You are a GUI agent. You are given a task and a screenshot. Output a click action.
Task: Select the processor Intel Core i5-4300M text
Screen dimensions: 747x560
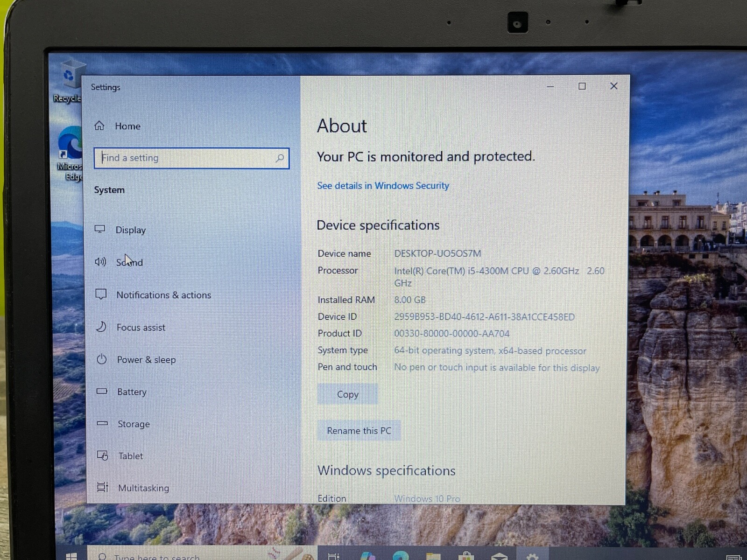point(499,277)
